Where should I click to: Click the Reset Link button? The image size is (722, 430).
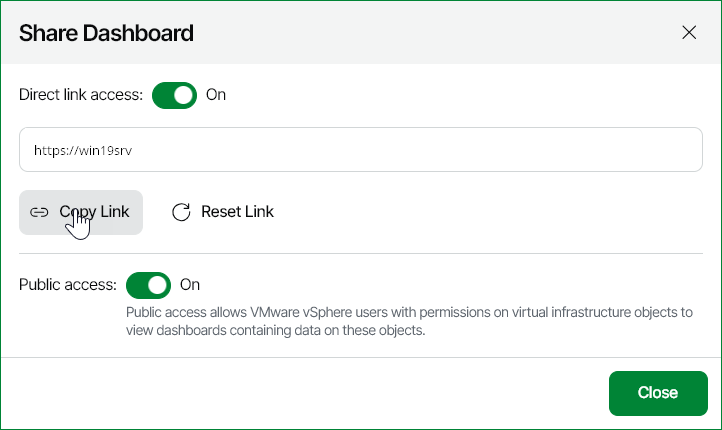pos(222,212)
